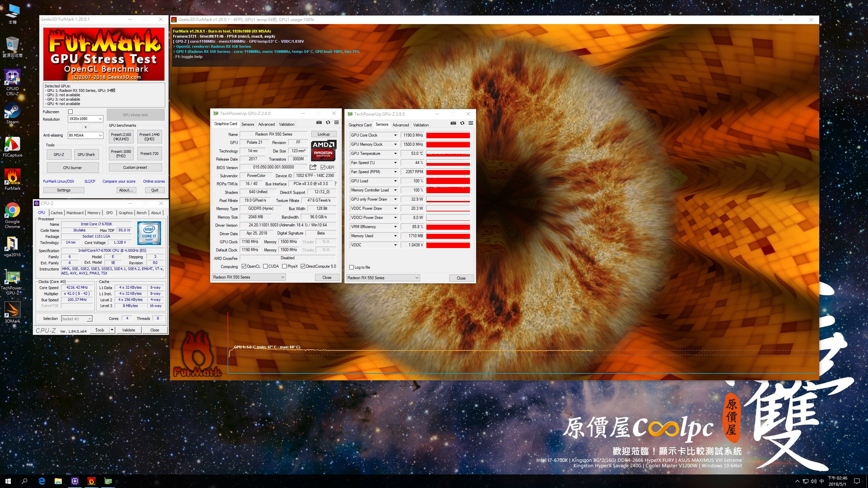
Task: Open the Steam desktop shortcut
Action: tap(13, 113)
